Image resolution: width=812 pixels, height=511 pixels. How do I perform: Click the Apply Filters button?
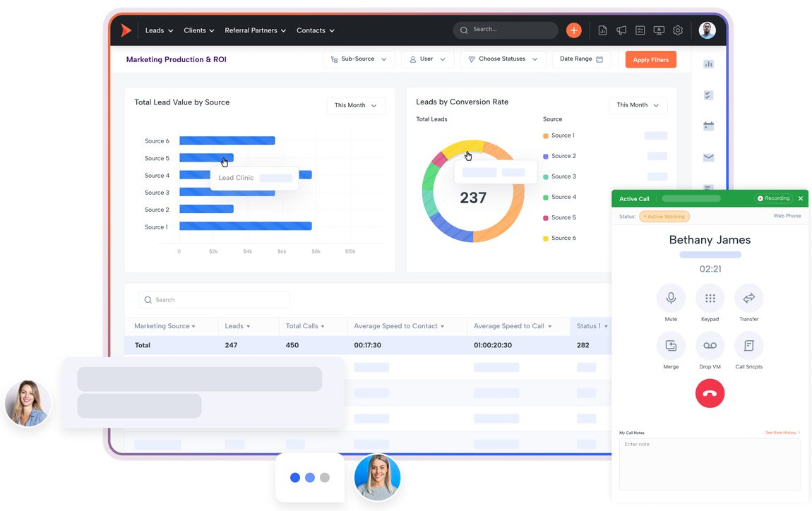point(650,59)
